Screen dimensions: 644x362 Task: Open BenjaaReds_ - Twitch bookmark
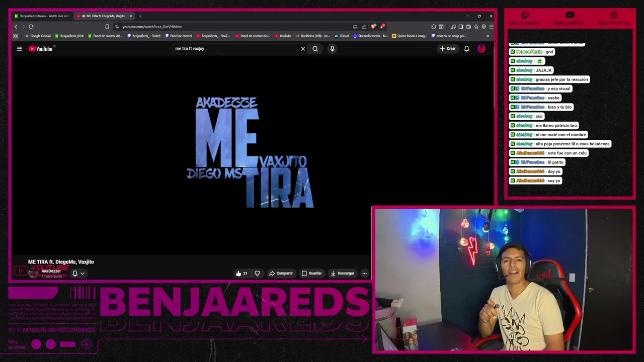144,36
